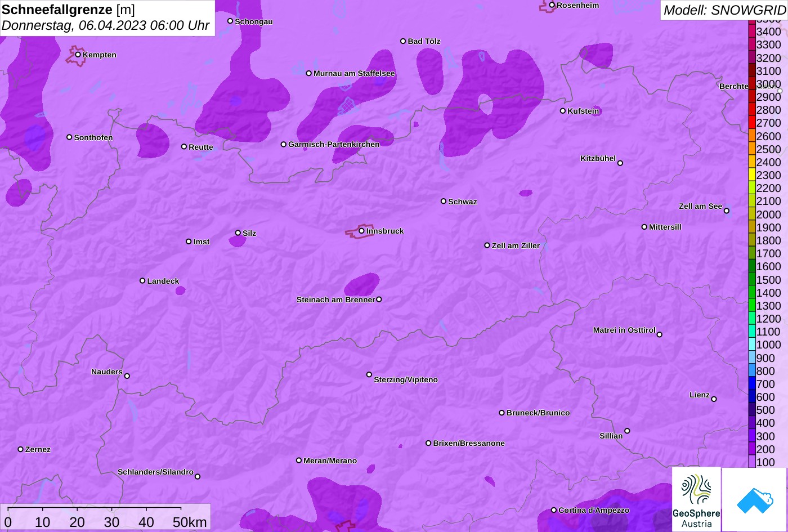Click the GeoSphere Austria logo

(x=696, y=499)
